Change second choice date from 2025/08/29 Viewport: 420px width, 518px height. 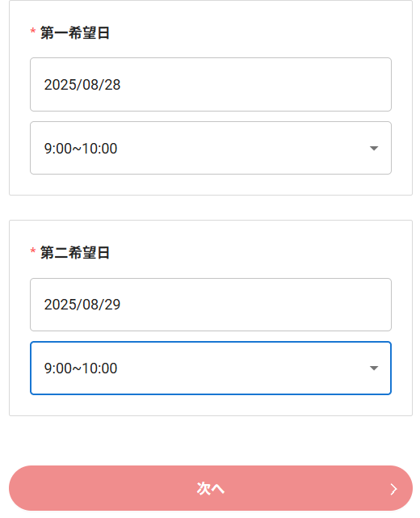[211, 305]
